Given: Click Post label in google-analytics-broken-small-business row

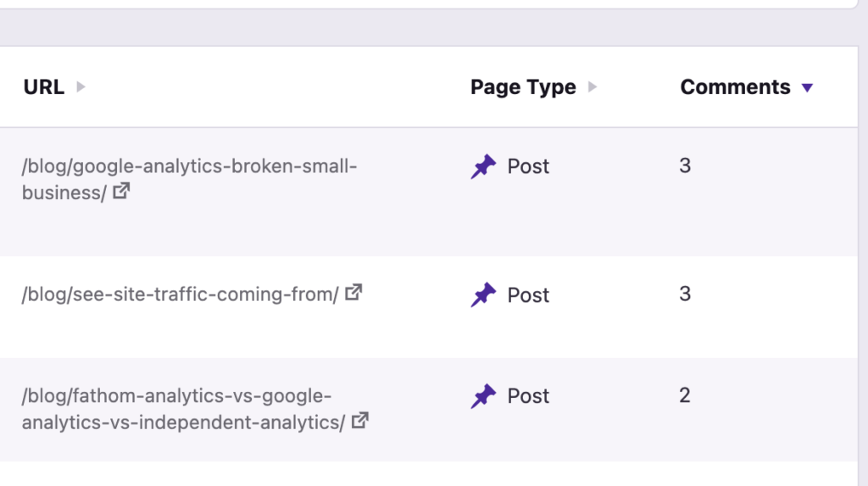Looking at the screenshot, I should 528,167.
